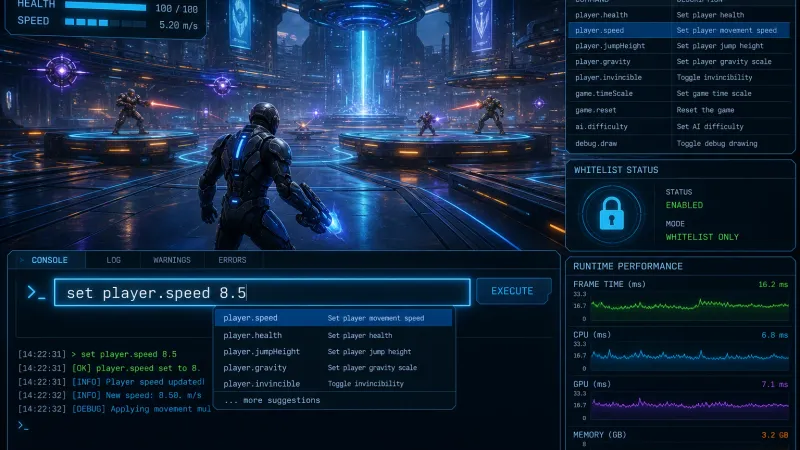Screen dimensions: 800x450
Task: Click 'Toggle debug drawing' description
Action: point(717,143)
